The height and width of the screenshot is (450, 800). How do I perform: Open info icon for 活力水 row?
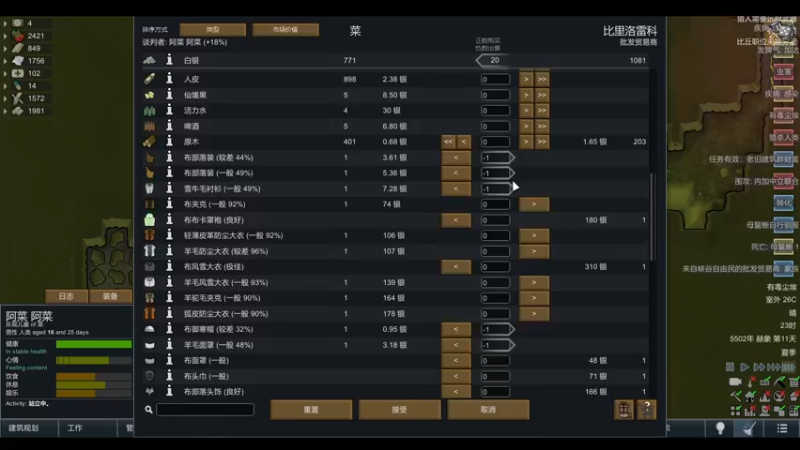point(169,110)
